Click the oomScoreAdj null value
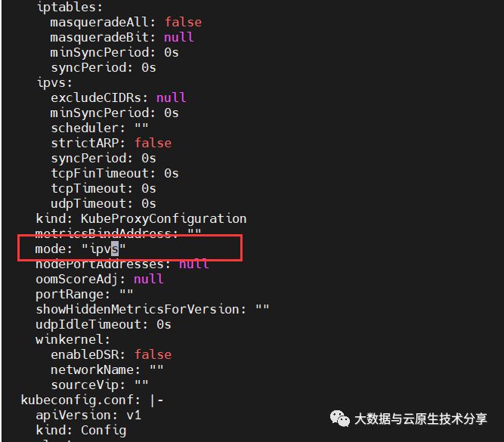Image resolution: width=504 pixels, height=442 pixels. (149, 279)
